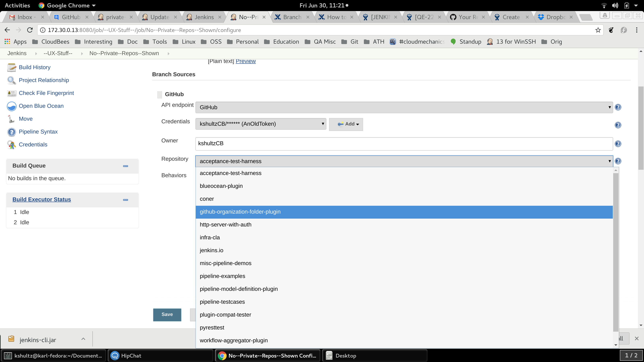Click the Open Blue Ocean icon
This screenshot has height=362, width=644.
11,106
